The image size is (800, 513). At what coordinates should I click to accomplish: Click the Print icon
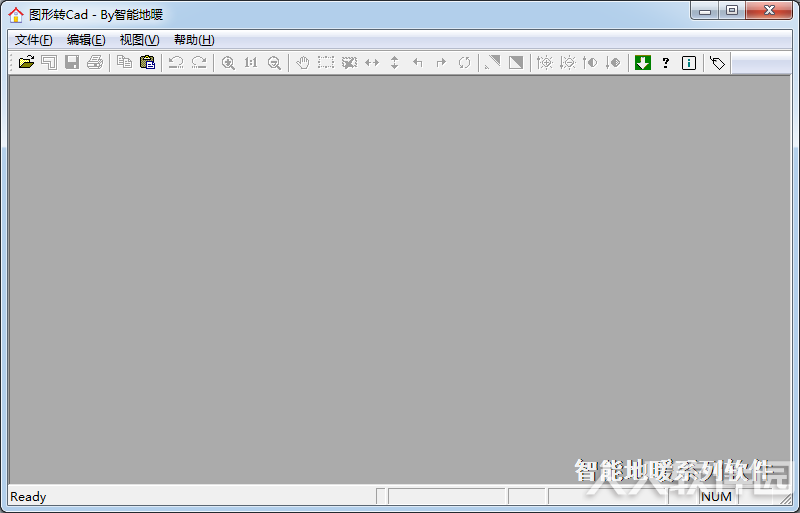[95, 62]
